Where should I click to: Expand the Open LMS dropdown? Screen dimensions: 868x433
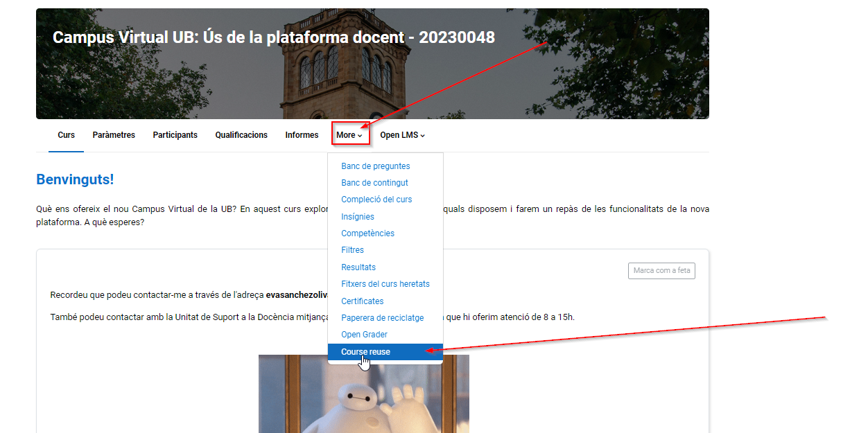402,135
